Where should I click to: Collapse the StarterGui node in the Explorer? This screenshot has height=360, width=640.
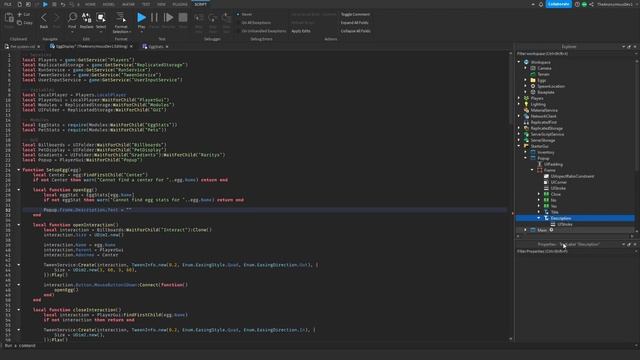(x=519, y=146)
